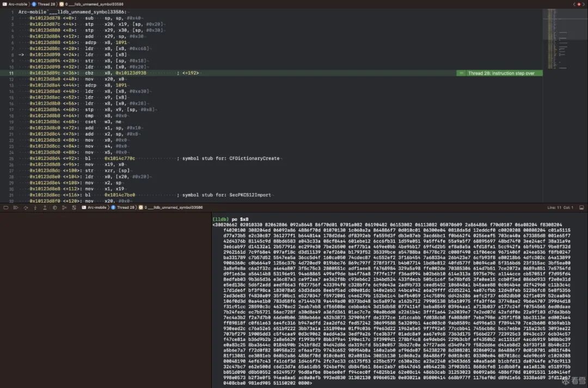Screen dimensions: 588x388
Task: Open Debug Memory Graph from debug bar
Action: click(x=64, y=208)
